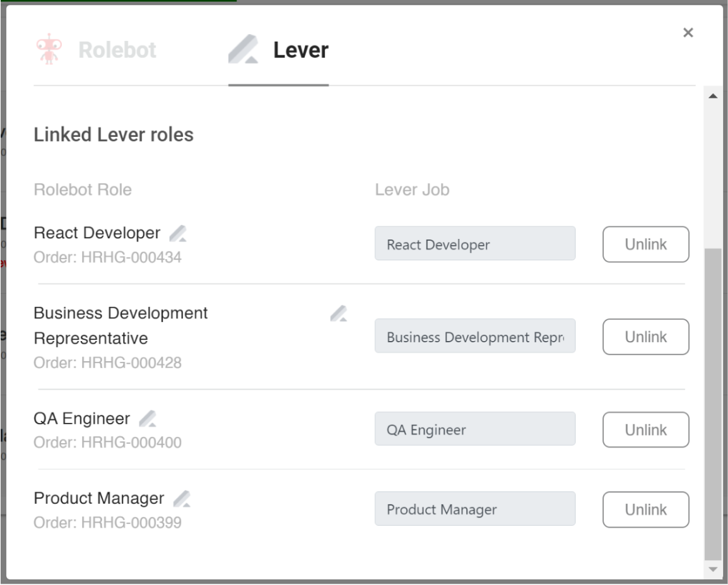Close the linked roles dialog
This screenshot has height=585, width=728.
click(689, 33)
